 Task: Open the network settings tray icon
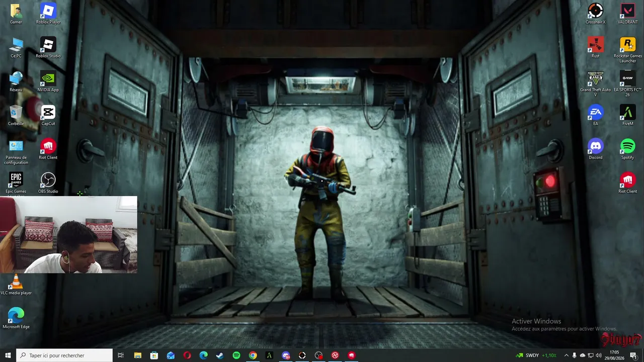tap(591, 355)
